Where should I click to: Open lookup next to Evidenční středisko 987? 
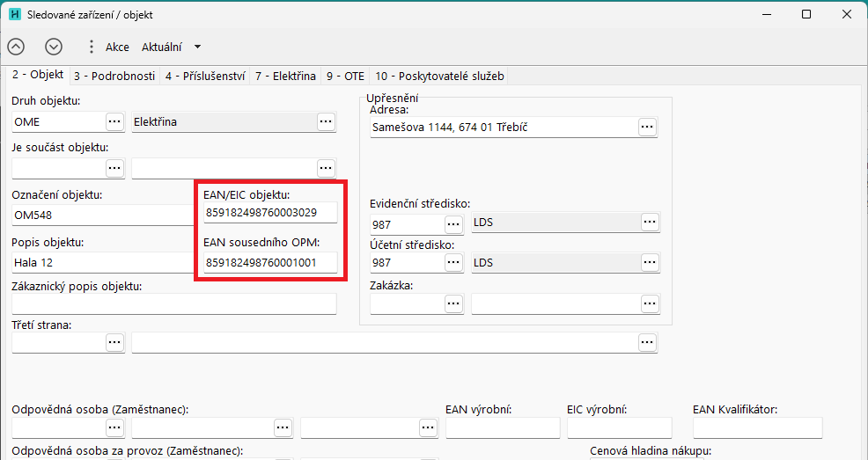point(453,224)
